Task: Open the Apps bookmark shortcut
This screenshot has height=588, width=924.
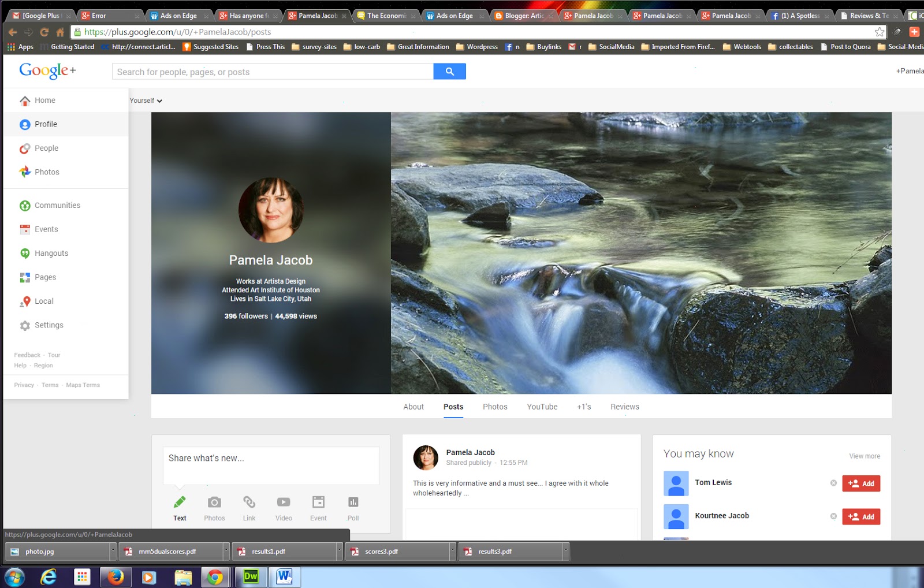Action: click(x=20, y=47)
